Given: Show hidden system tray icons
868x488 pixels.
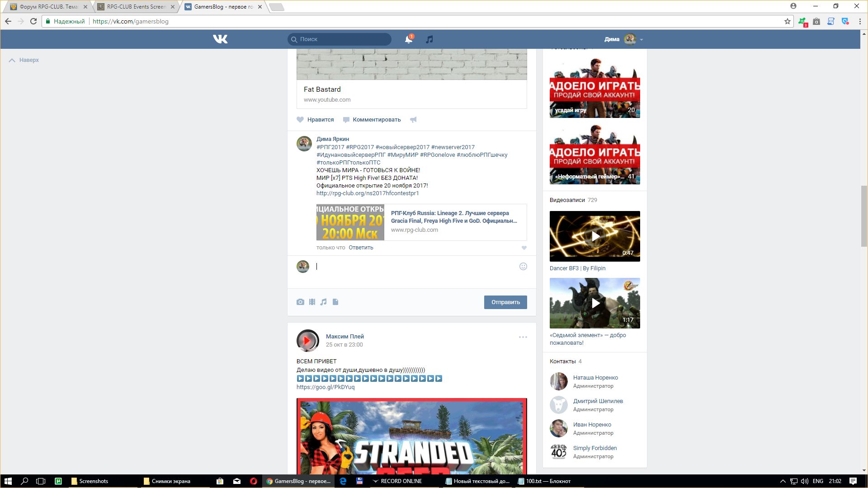Looking at the screenshot, I should [783, 481].
